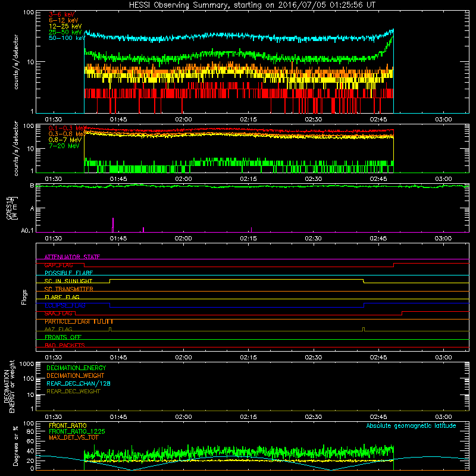Click the A level label on the GOES axis
Screen dimensions: 476x476
[32, 208]
